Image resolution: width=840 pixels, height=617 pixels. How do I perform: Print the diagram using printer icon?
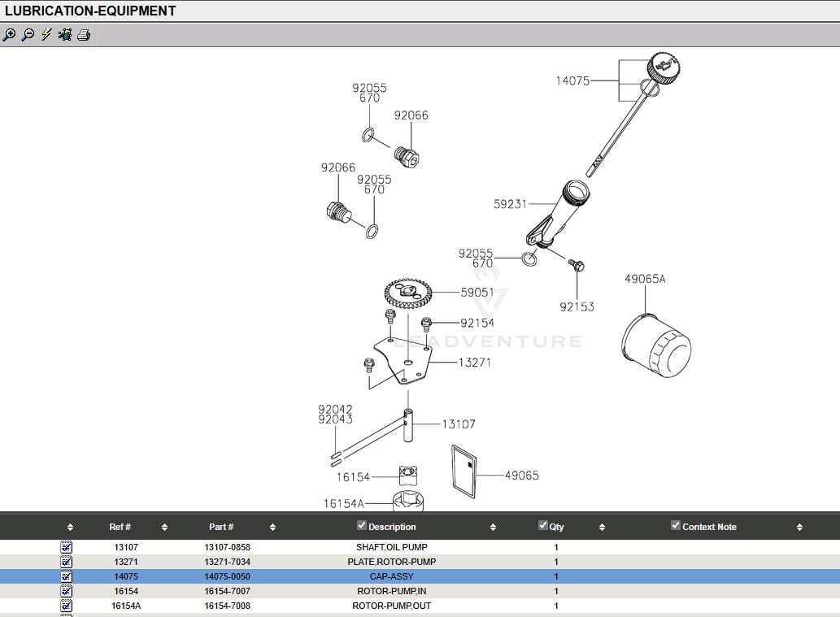(84, 35)
